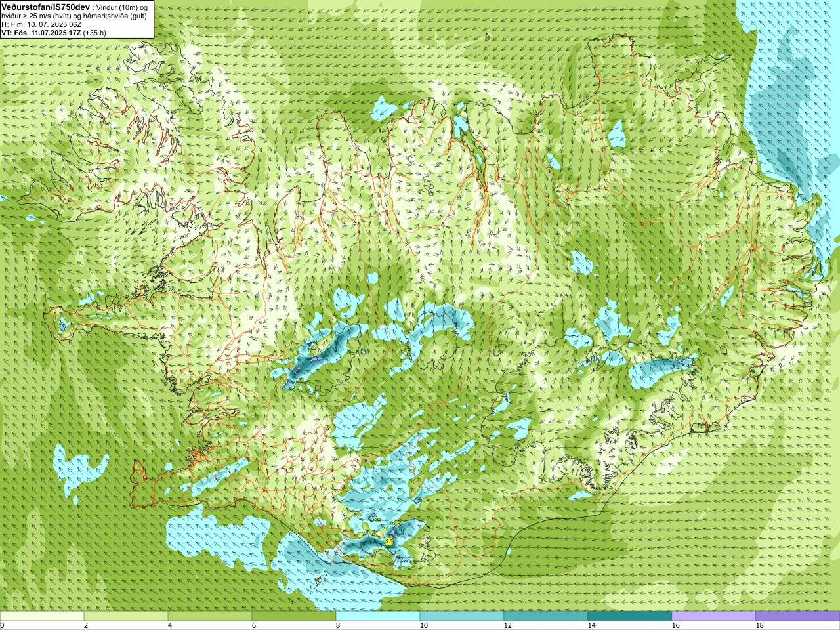The height and width of the screenshot is (630, 840).
Task: Pick the teal 12–14 scale swatch
Action: 546,616
